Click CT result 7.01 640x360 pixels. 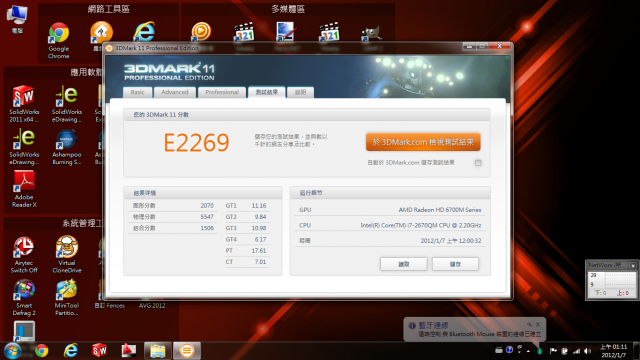[x=260, y=262]
